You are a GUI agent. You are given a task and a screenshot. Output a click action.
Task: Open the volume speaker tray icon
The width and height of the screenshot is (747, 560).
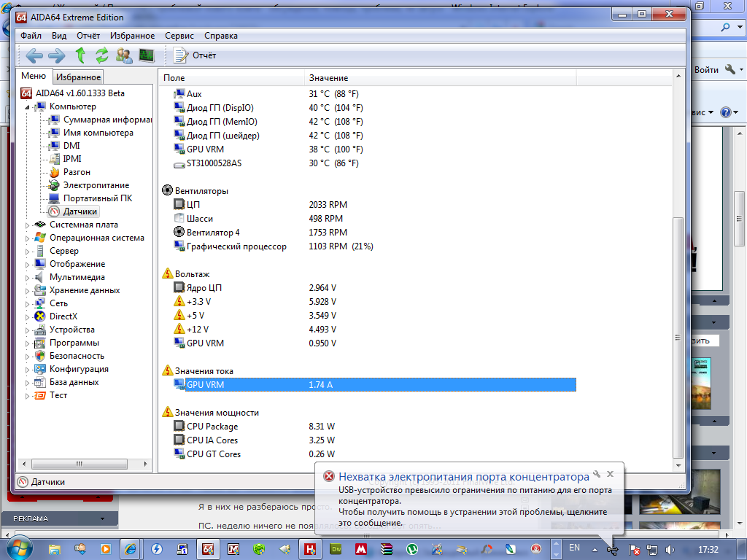coord(670,550)
